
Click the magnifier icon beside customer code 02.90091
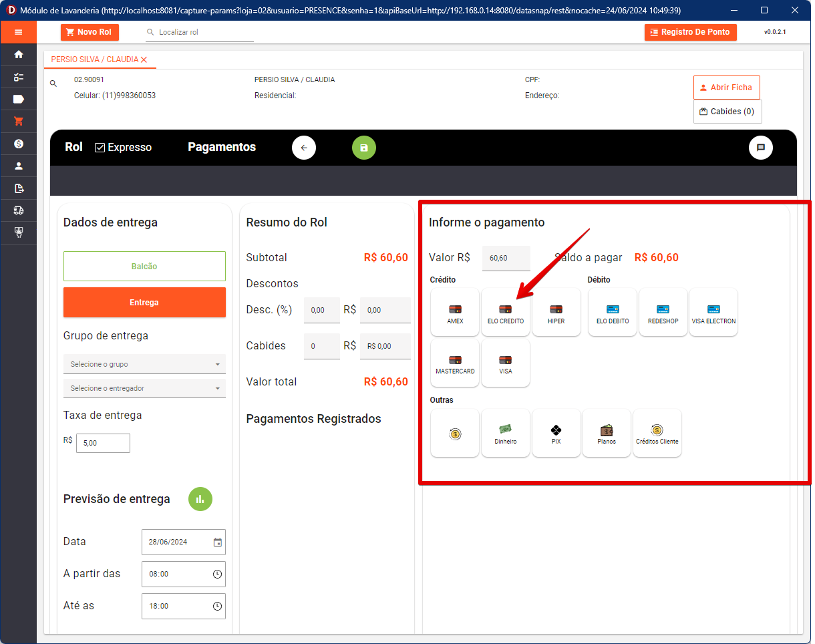(x=53, y=84)
